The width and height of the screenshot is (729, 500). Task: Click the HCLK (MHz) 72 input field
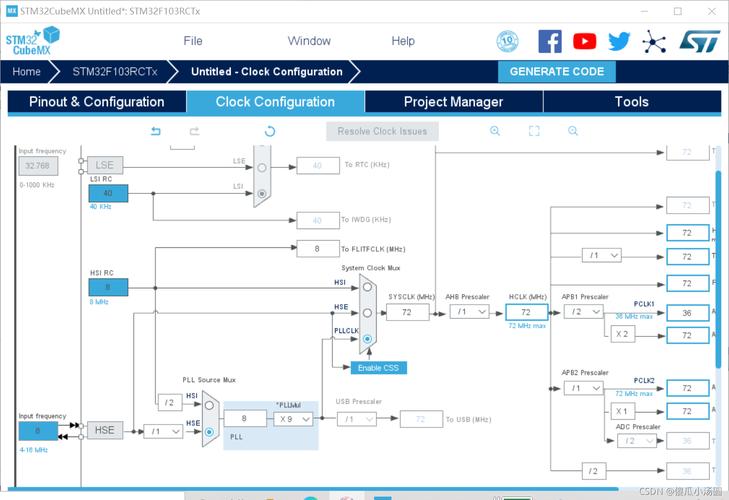click(x=526, y=312)
